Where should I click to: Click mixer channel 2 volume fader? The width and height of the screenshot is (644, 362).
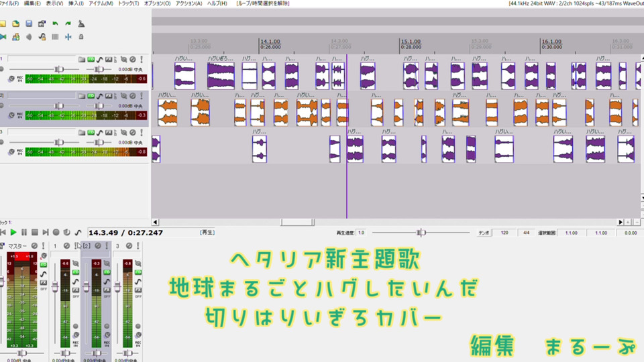[x=86, y=288]
